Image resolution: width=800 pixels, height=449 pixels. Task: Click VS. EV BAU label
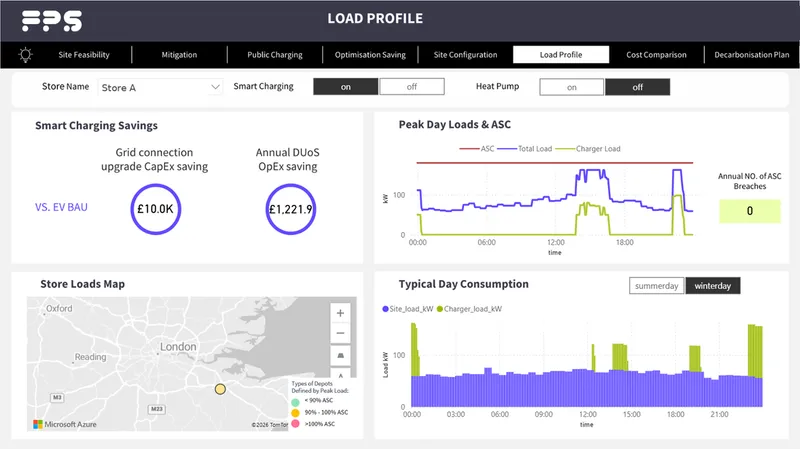[61, 207]
